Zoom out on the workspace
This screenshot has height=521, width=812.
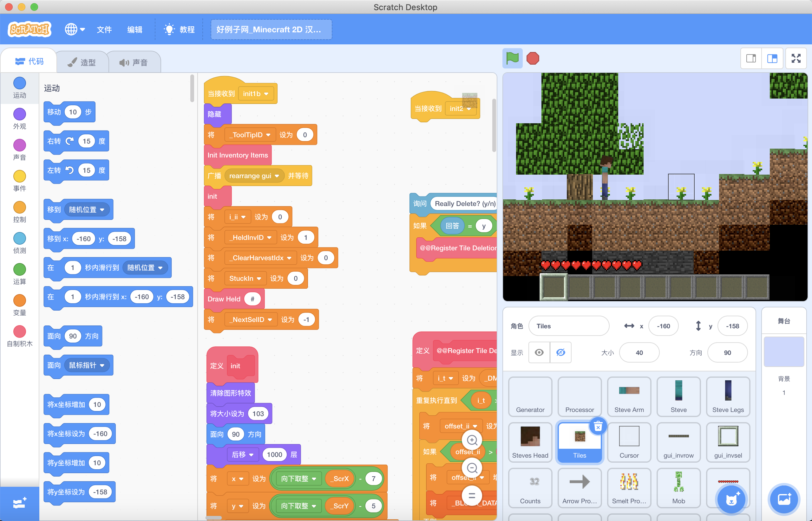[x=472, y=468]
